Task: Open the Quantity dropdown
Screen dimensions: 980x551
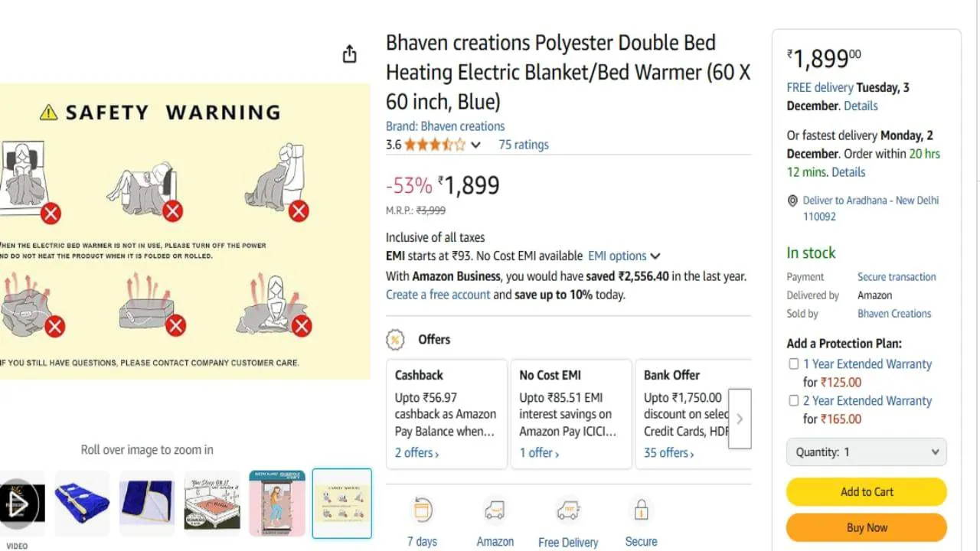Action: (866, 452)
